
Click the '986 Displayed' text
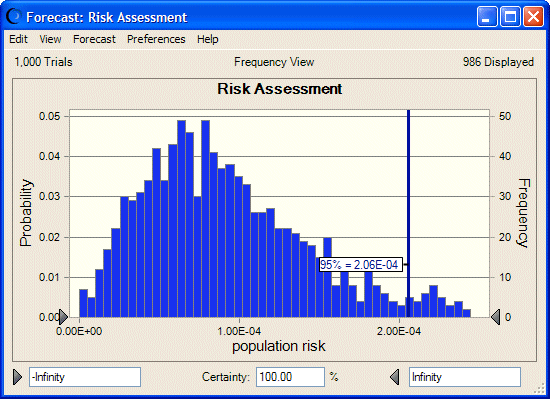point(498,62)
